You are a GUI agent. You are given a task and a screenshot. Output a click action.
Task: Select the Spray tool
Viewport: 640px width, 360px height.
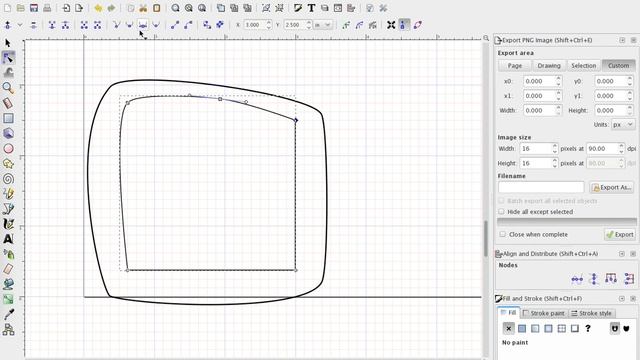click(8, 254)
